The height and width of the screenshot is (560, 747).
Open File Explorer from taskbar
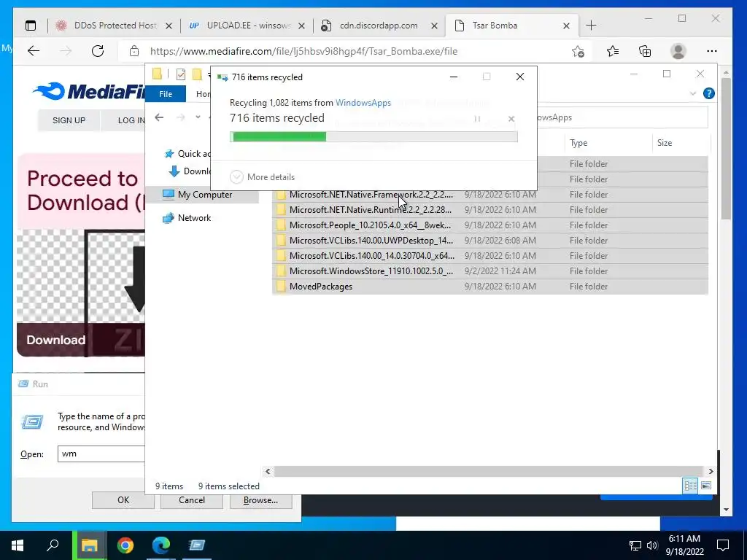[90, 545]
